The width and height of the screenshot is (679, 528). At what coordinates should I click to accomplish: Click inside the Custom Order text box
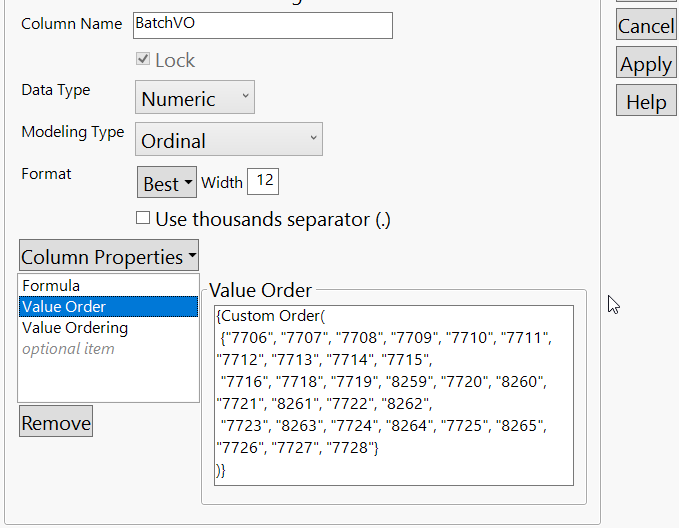point(394,396)
